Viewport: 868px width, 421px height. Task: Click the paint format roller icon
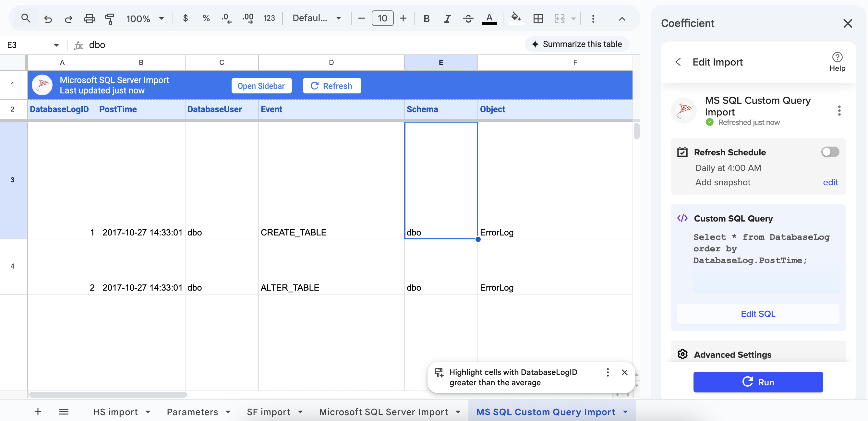pos(110,18)
